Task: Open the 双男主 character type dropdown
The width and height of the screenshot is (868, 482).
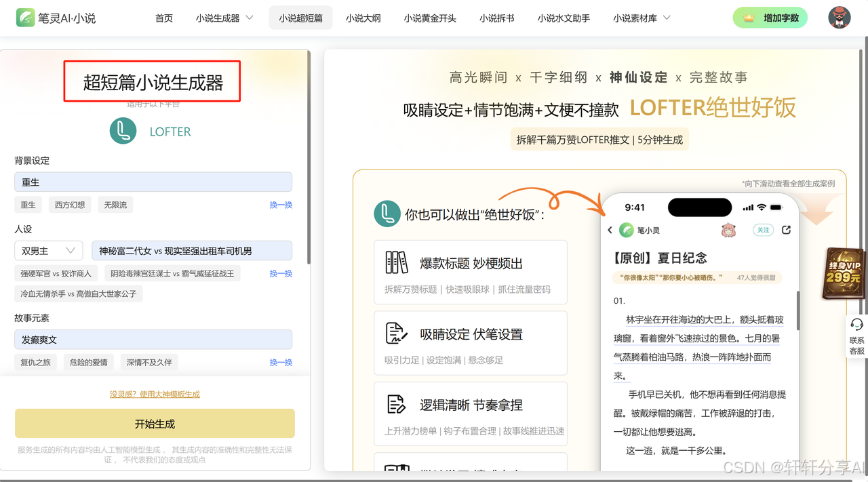Action: 49,251
